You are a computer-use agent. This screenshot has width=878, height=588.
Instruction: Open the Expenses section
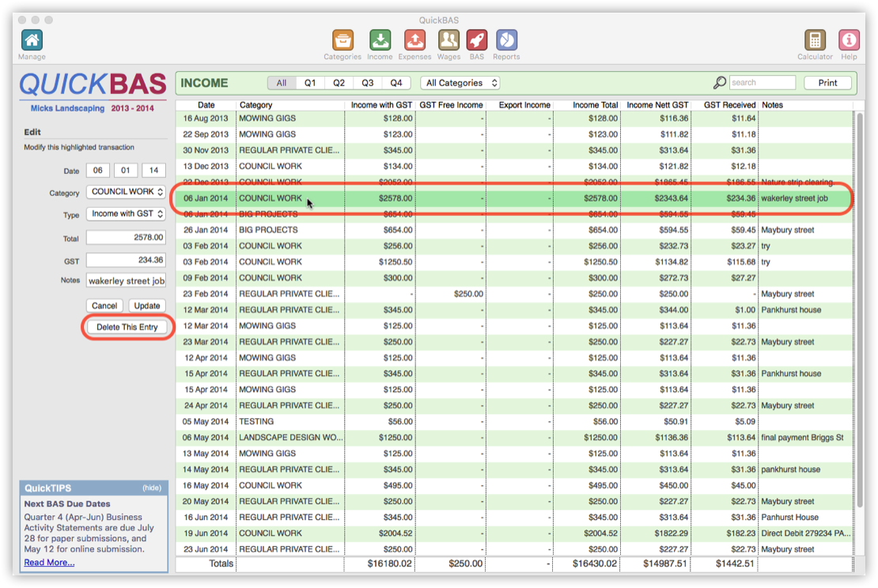(x=414, y=40)
